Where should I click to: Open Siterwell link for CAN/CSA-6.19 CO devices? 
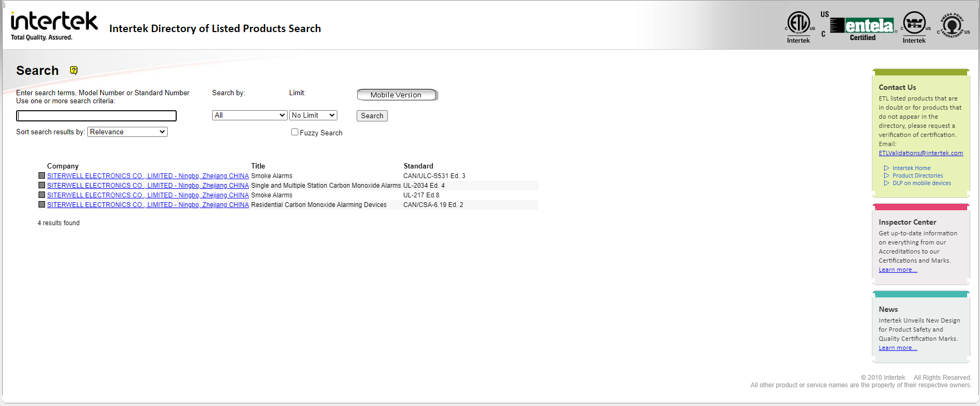(x=148, y=205)
